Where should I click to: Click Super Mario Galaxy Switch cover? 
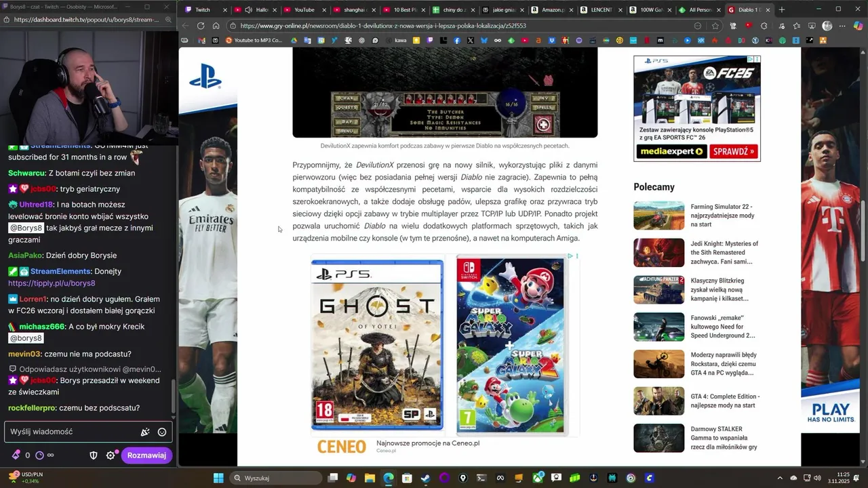pos(510,345)
